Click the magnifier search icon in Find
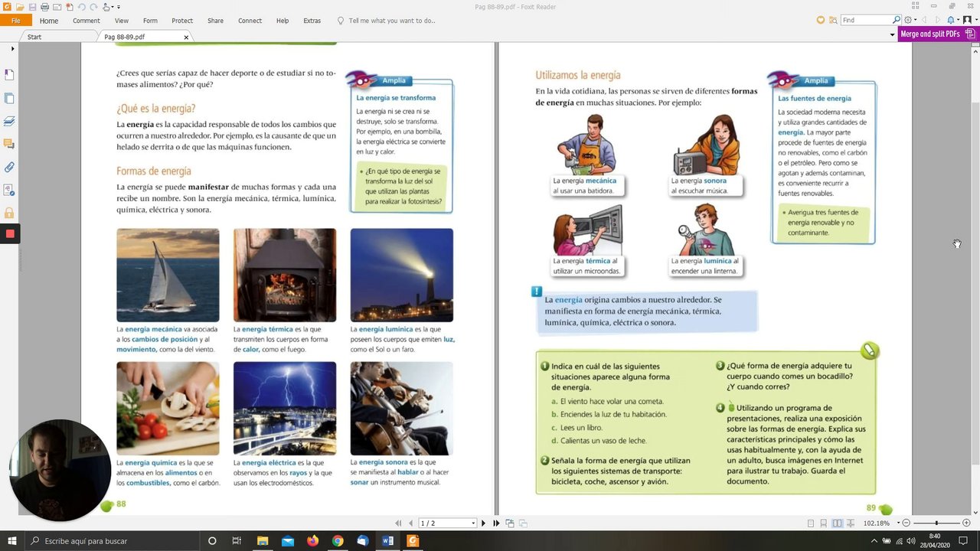The width and height of the screenshot is (980, 551). coord(897,20)
